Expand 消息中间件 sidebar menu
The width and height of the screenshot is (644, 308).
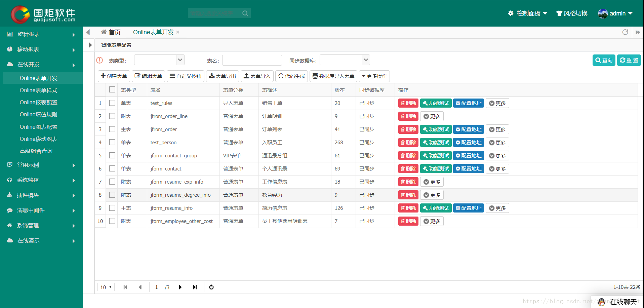pos(41,210)
